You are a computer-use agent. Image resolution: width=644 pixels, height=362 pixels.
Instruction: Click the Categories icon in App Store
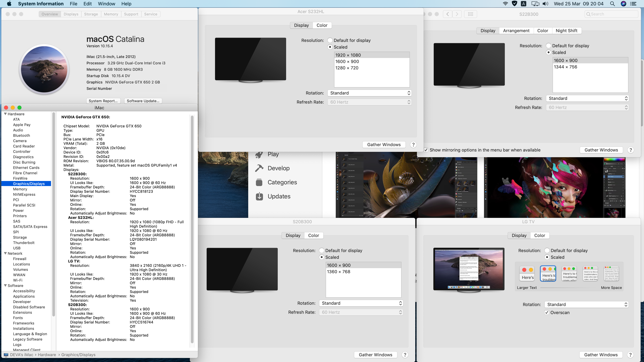259,182
